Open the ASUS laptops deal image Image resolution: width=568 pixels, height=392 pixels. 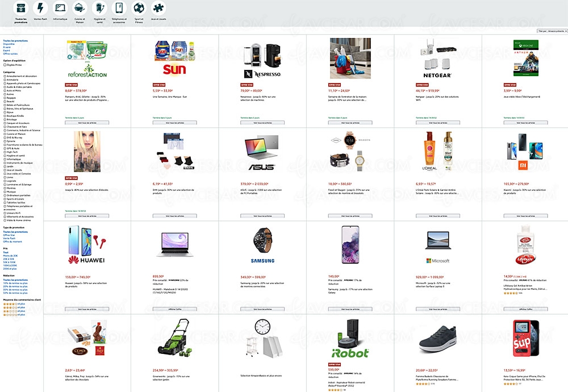[262, 152]
